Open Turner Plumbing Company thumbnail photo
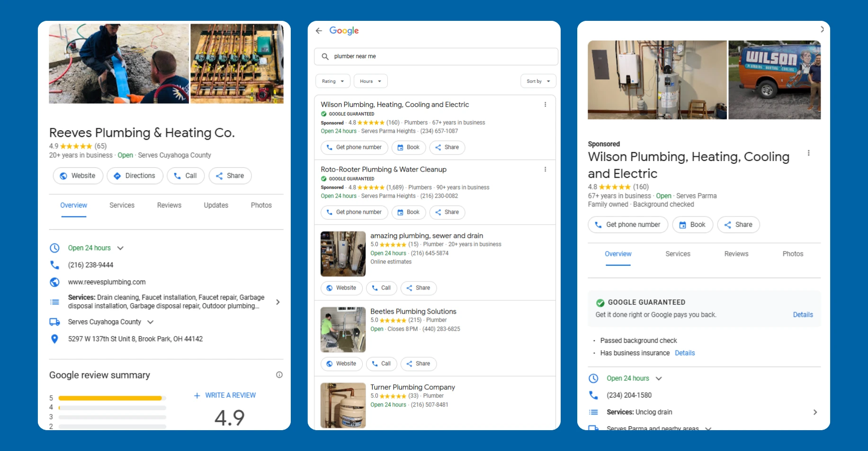The width and height of the screenshot is (868, 451). click(x=343, y=406)
